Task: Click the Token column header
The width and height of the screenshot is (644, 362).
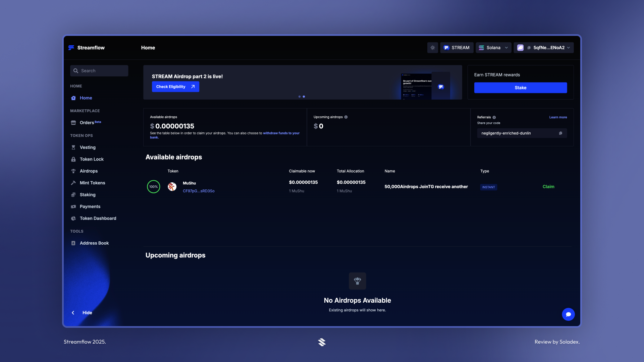Action: (173, 171)
